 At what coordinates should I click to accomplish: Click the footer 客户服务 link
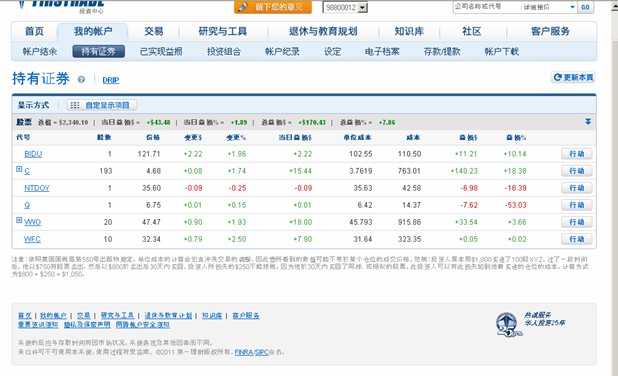246,316
